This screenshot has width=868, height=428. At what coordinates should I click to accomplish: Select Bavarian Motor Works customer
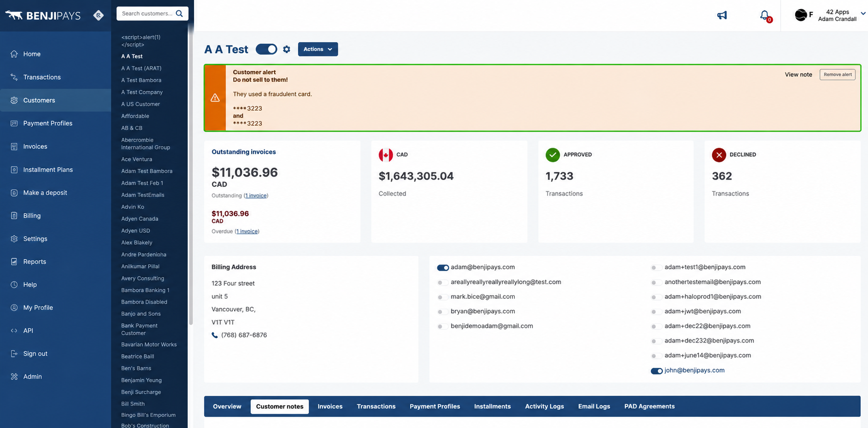(x=149, y=345)
